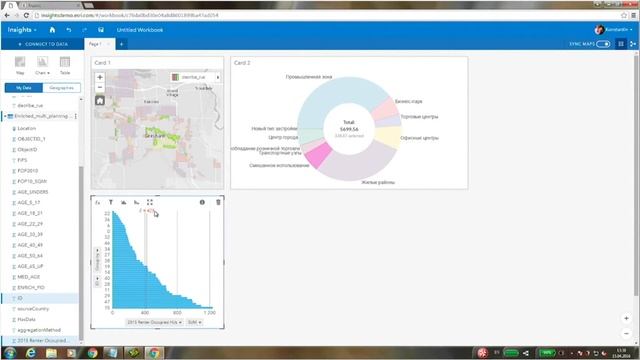Add a new page with plus tab

point(121,44)
